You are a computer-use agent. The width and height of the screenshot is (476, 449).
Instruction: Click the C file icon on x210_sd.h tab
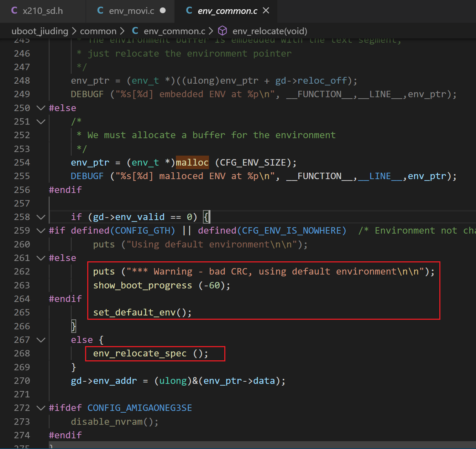(x=15, y=11)
